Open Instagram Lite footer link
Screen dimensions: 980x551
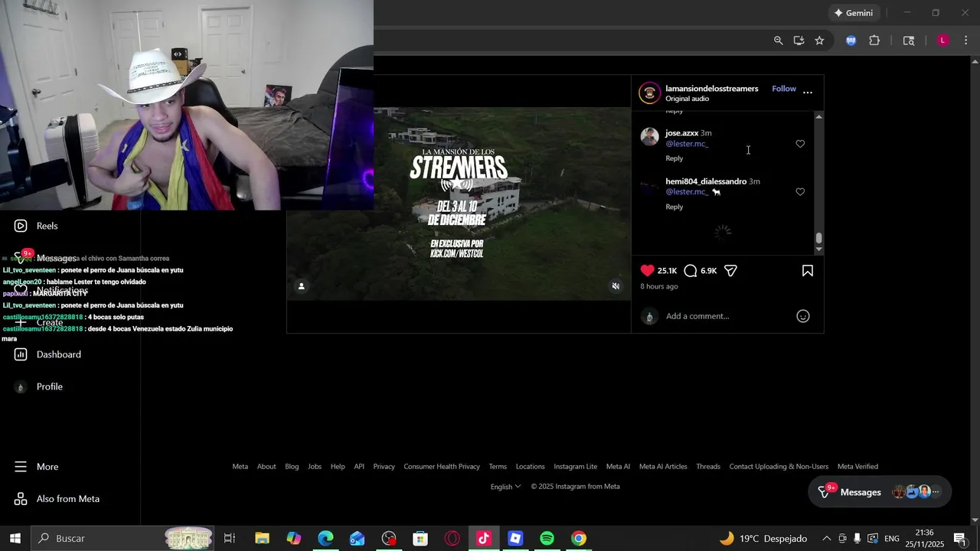pos(575,467)
